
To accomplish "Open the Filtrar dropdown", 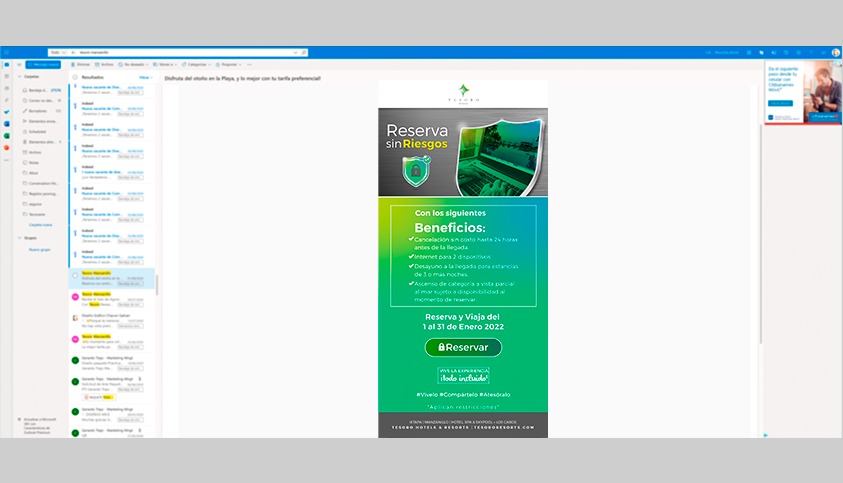I will pyautogui.click(x=145, y=77).
